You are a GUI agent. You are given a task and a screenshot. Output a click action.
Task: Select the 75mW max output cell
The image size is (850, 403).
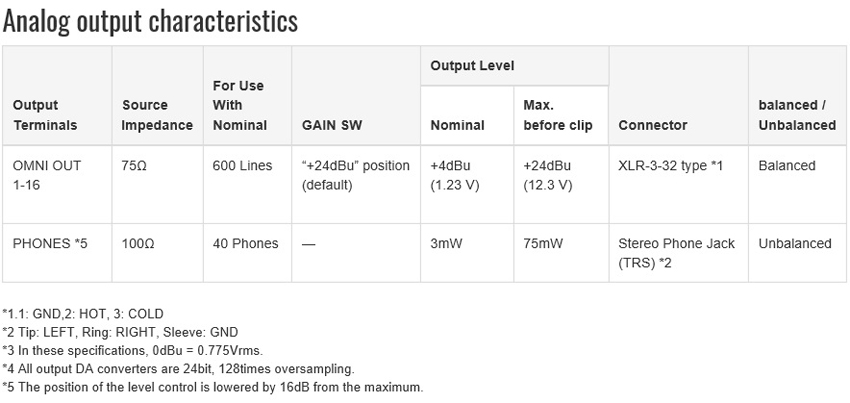(561, 253)
